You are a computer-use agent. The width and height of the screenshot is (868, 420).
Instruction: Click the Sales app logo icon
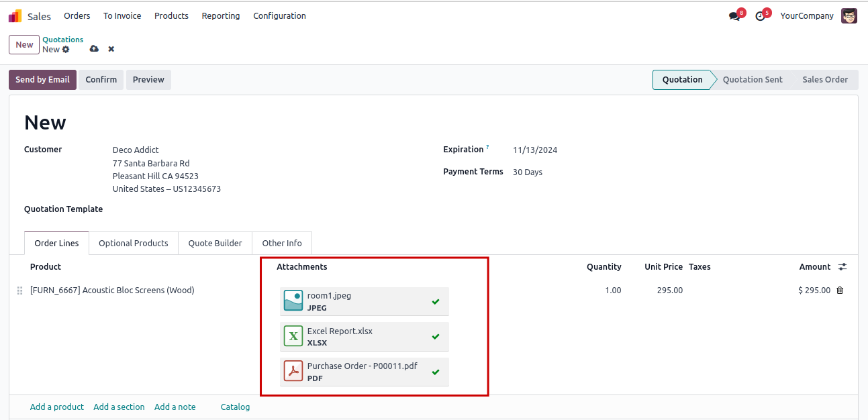point(15,16)
